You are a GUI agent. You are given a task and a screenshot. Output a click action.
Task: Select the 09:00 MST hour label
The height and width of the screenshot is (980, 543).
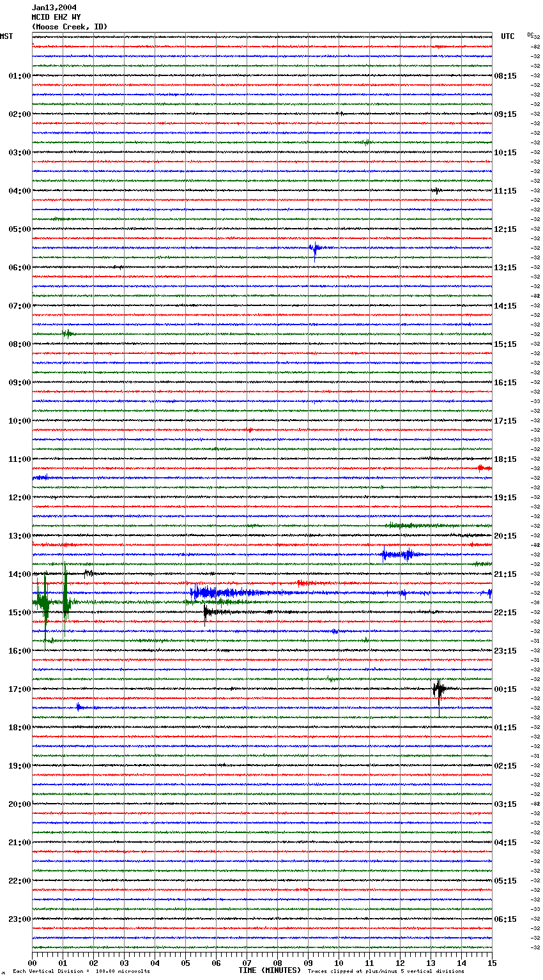pyautogui.click(x=20, y=383)
